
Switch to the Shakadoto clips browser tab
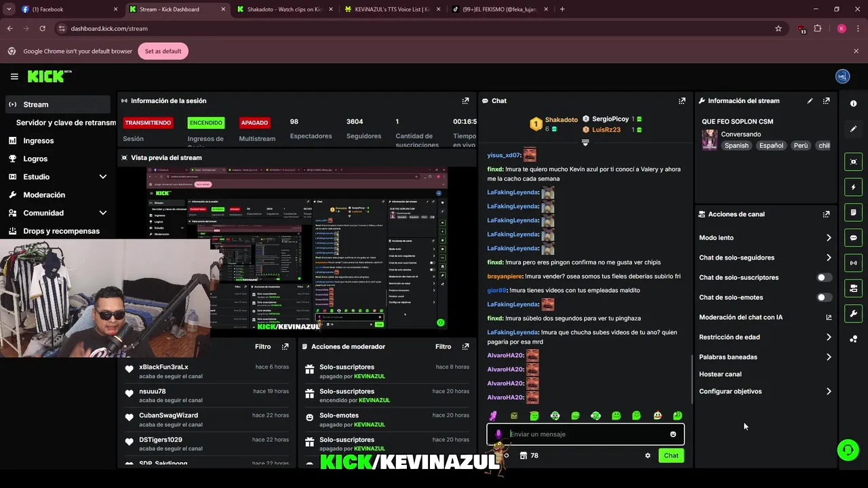(283, 9)
